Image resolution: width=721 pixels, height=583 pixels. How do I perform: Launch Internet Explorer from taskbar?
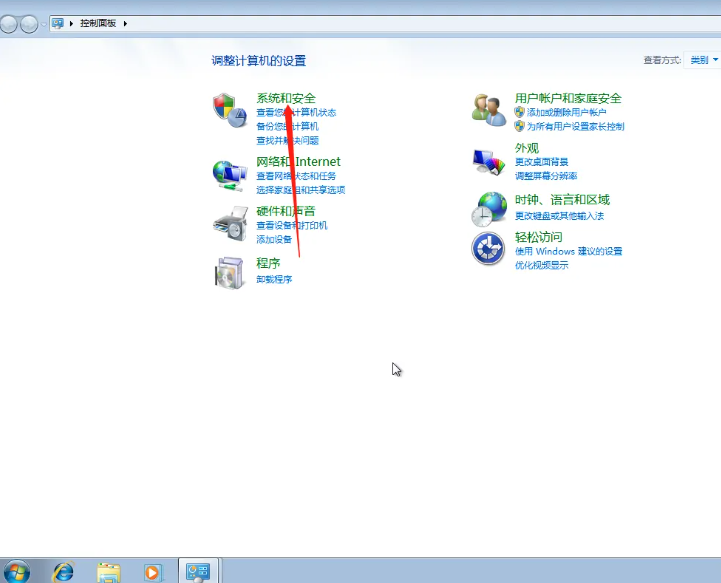pos(63,572)
